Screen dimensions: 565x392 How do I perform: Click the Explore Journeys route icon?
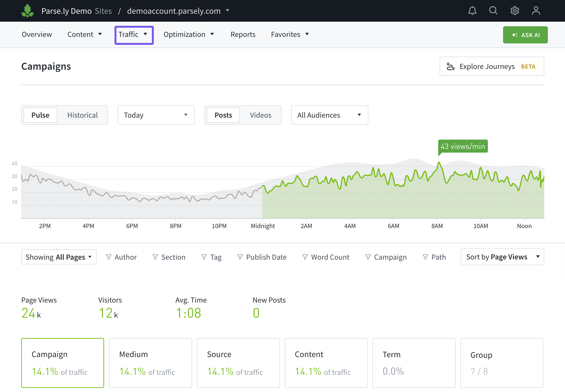[x=450, y=67]
